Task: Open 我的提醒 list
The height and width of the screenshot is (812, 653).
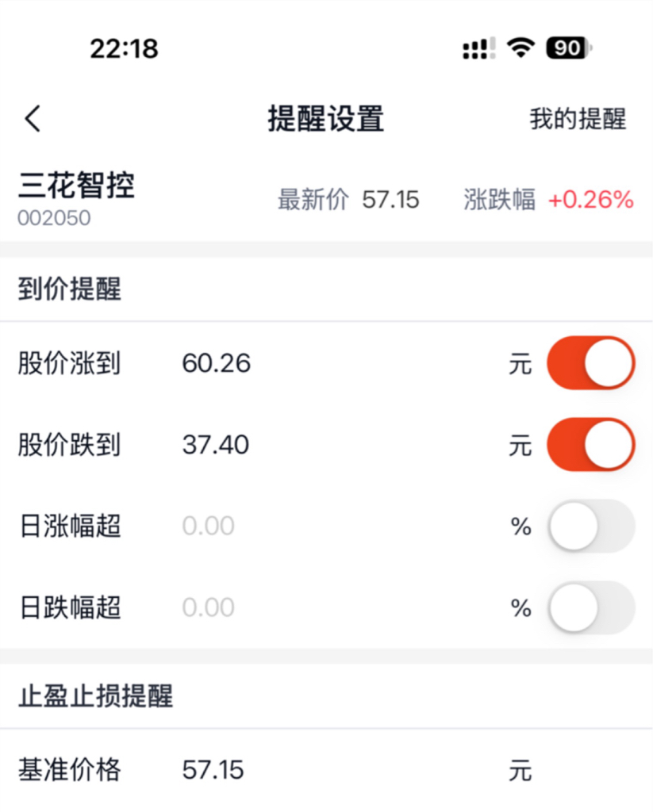Action: 578,120
